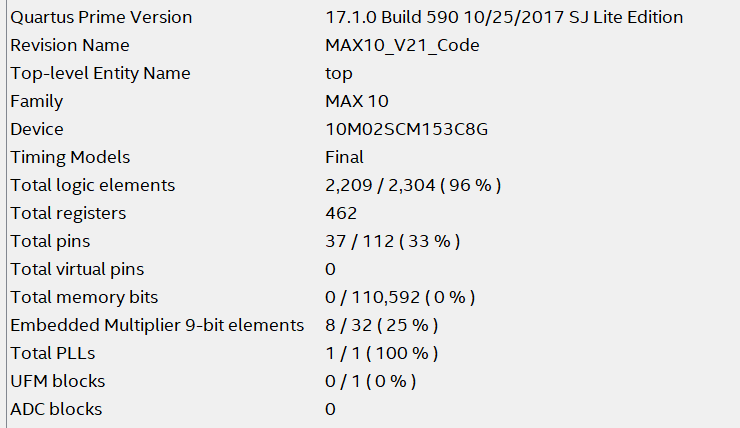Image resolution: width=740 pixels, height=428 pixels.
Task: Click the Quartus Prime Version label
Action: tap(101, 17)
